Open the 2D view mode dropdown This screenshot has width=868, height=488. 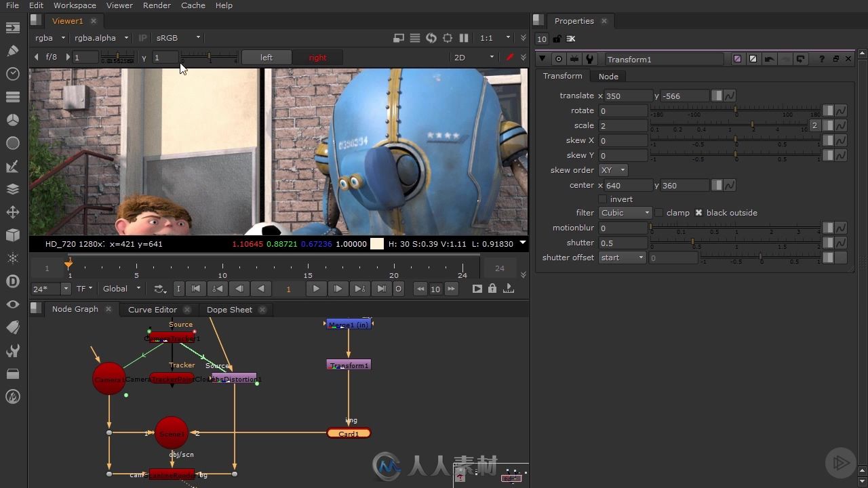(473, 58)
